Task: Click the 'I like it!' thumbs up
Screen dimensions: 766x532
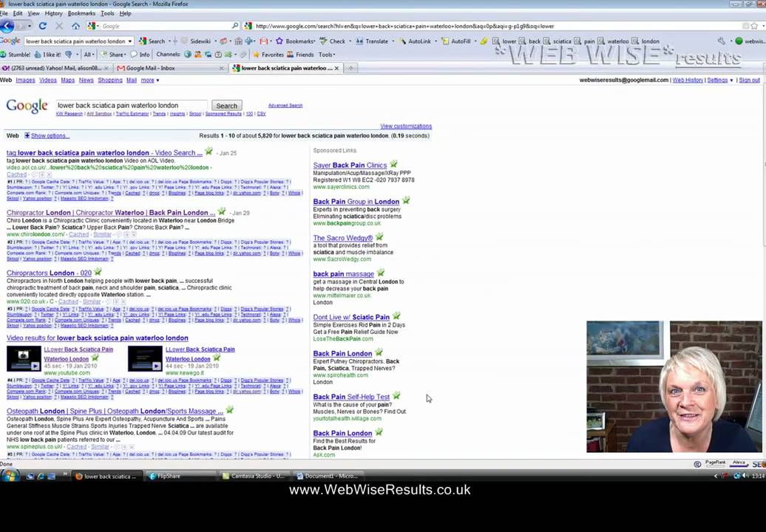Action: (47, 55)
